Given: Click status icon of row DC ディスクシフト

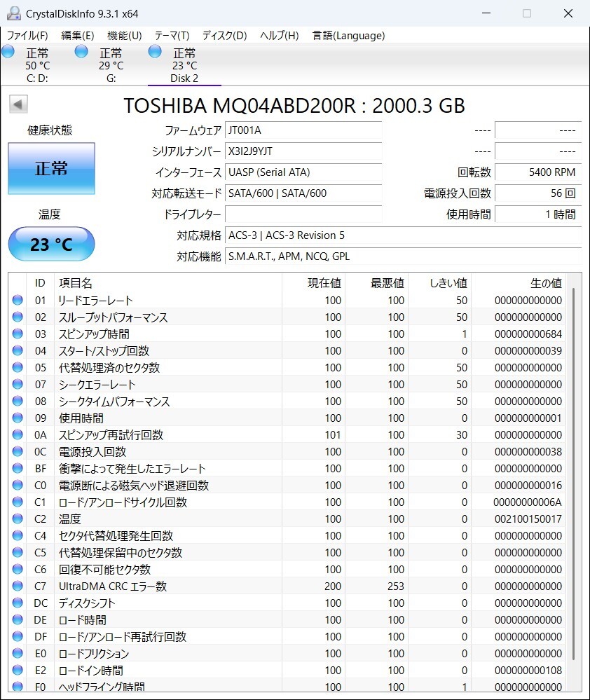Looking at the screenshot, I should click(18, 603).
